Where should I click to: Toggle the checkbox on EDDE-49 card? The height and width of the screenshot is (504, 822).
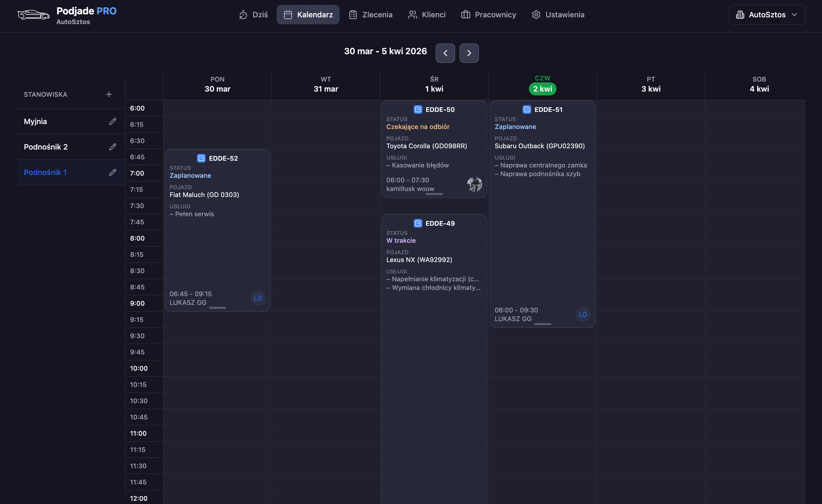(418, 223)
